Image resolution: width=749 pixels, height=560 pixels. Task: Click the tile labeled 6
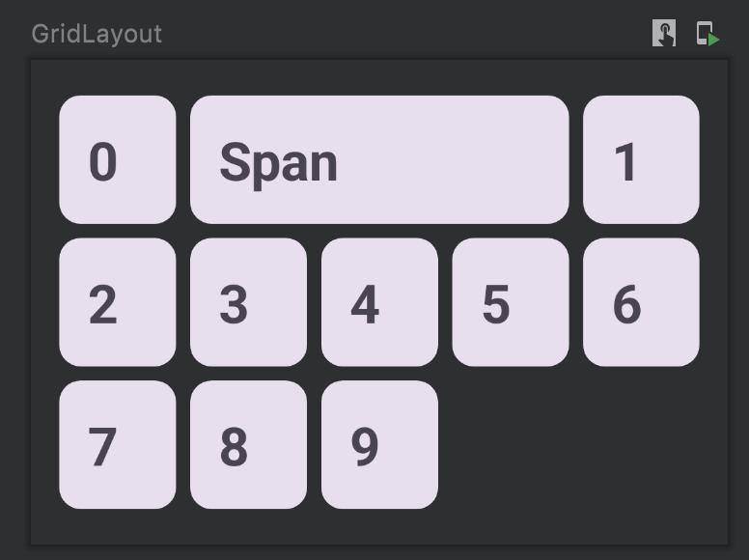[x=641, y=302]
